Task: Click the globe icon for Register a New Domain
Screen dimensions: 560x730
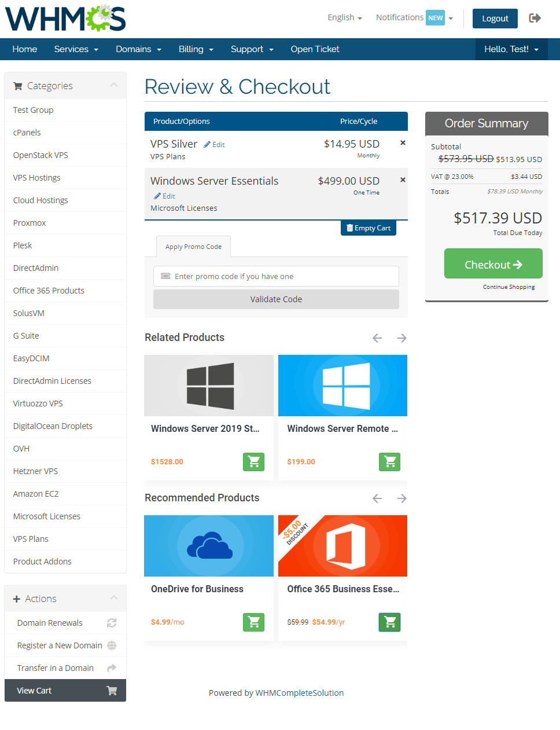Action: point(112,645)
